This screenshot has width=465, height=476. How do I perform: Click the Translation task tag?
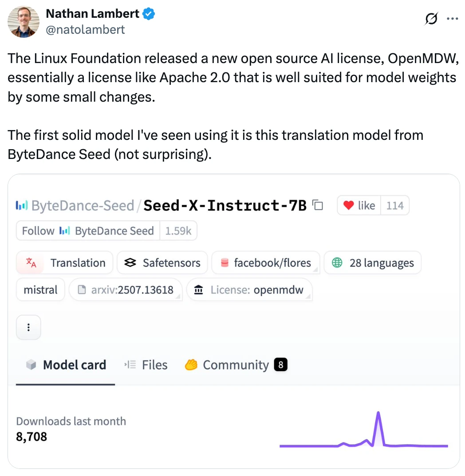click(65, 263)
